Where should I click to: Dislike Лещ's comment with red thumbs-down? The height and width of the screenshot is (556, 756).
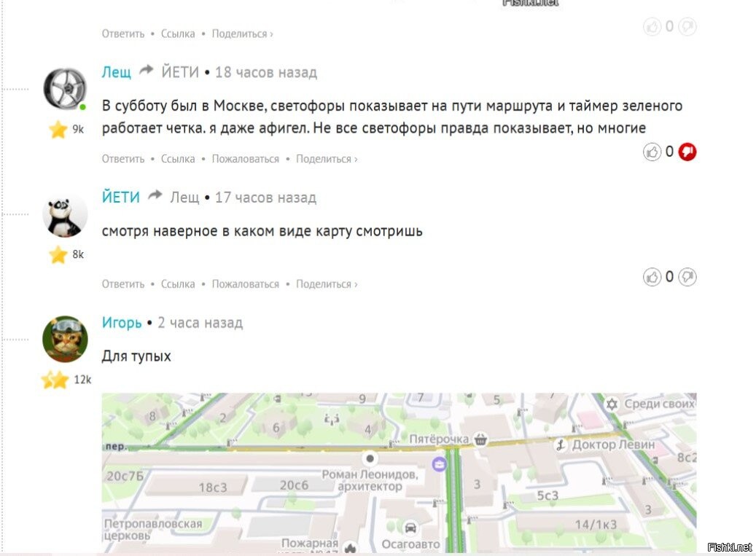[x=687, y=152]
